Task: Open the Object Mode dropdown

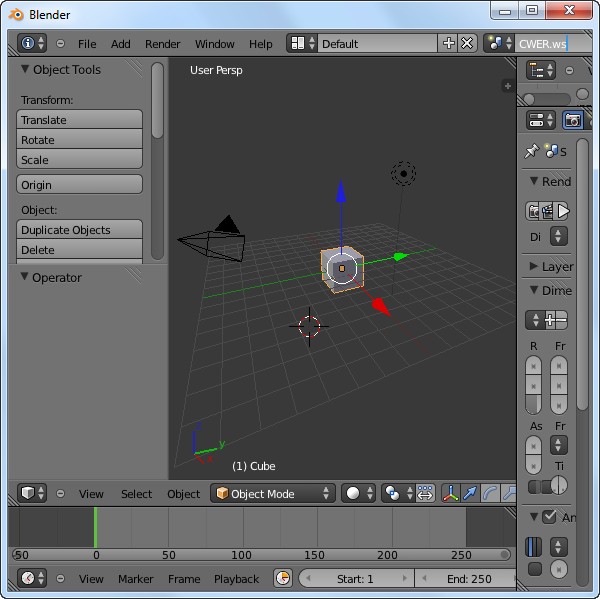Action: coord(272,494)
